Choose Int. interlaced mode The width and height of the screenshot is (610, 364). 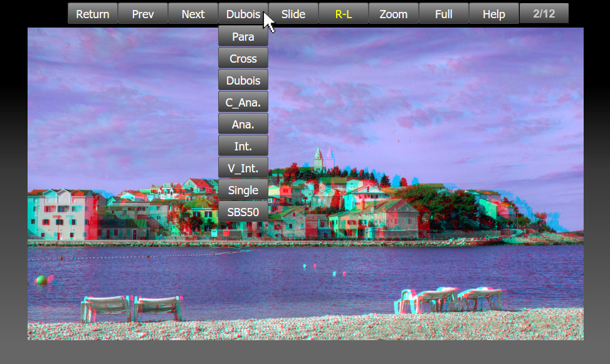click(x=243, y=146)
